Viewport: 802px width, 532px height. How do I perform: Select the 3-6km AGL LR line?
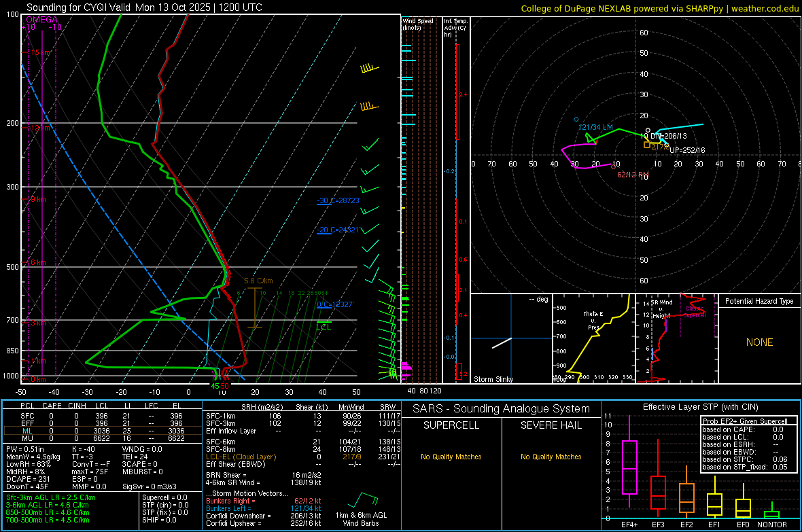47,505
